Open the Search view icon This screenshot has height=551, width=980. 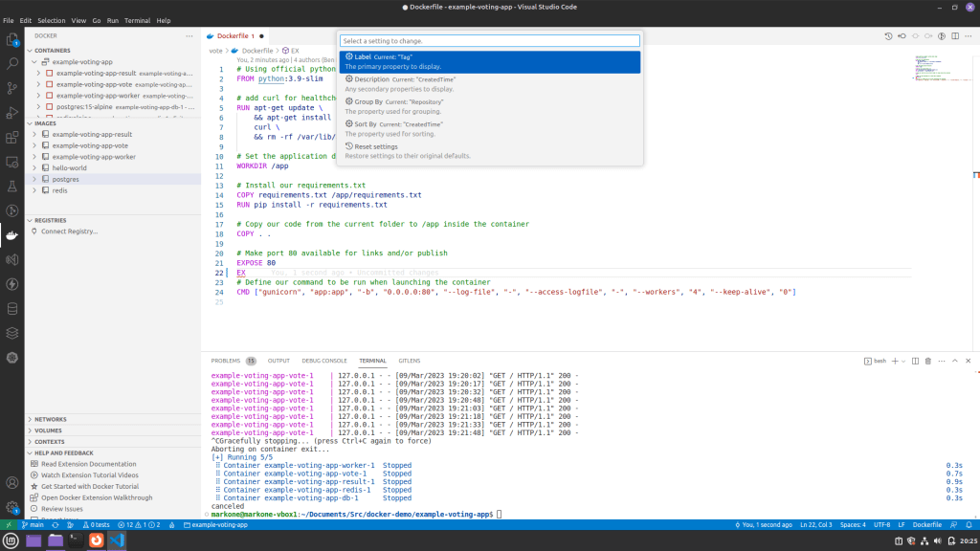(12, 63)
